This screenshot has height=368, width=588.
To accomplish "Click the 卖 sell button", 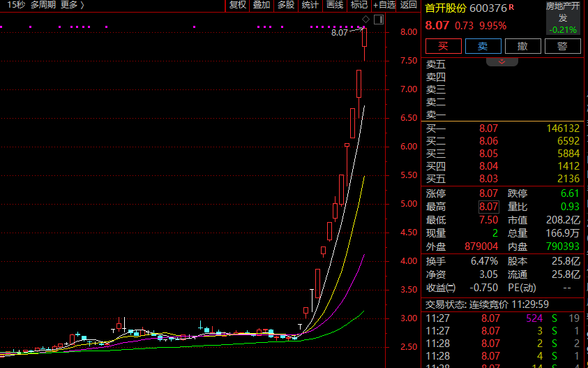I will 483,46.
